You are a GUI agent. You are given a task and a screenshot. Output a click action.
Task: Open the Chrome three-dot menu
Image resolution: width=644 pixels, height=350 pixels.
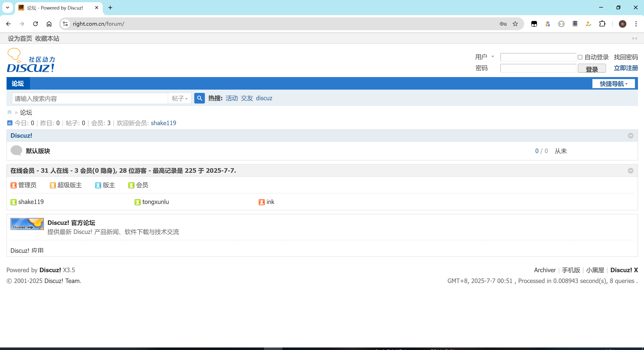(x=636, y=24)
